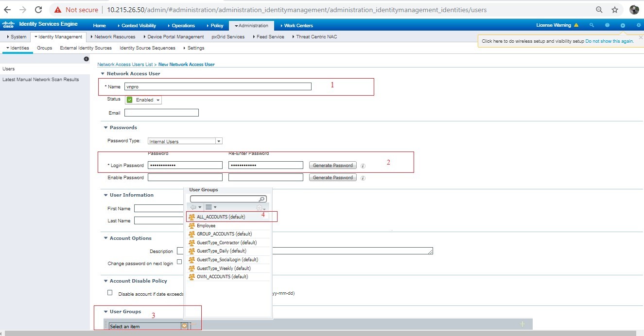
Task: Collapse the User Groups section
Action: pyautogui.click(x=105, y=312)
